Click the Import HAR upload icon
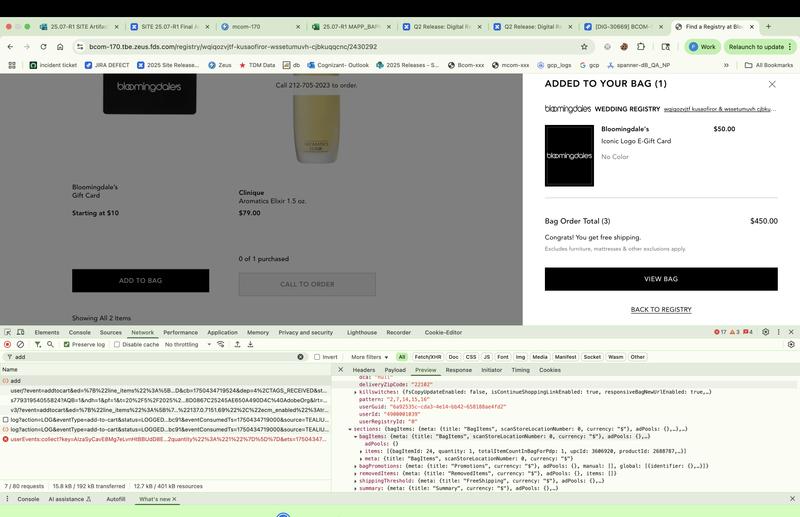The image size is (800, 517). click(237, 344)
